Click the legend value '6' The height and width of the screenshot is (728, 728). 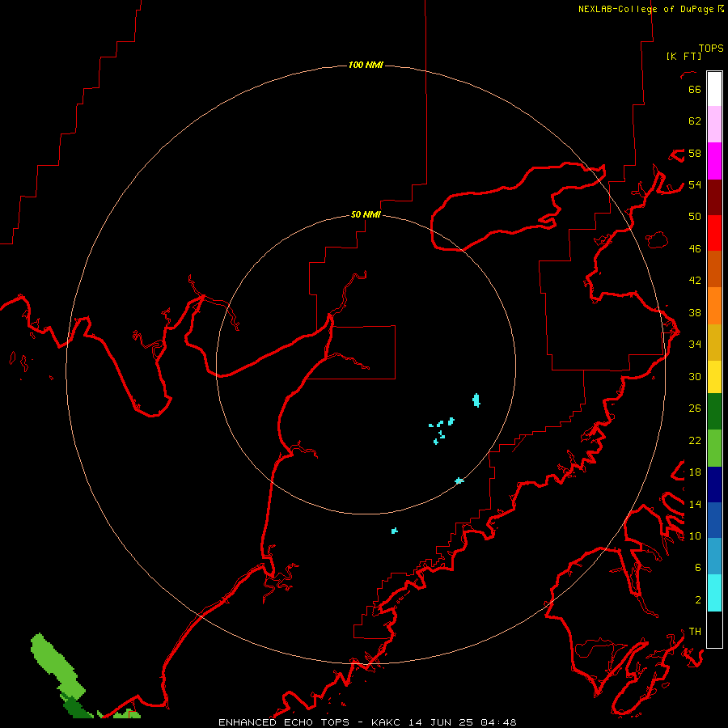pyautogui.click(x=698, y=568)
